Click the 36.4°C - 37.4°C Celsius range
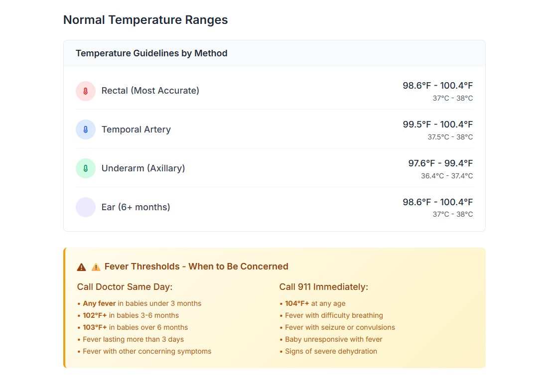 point(446,176)
